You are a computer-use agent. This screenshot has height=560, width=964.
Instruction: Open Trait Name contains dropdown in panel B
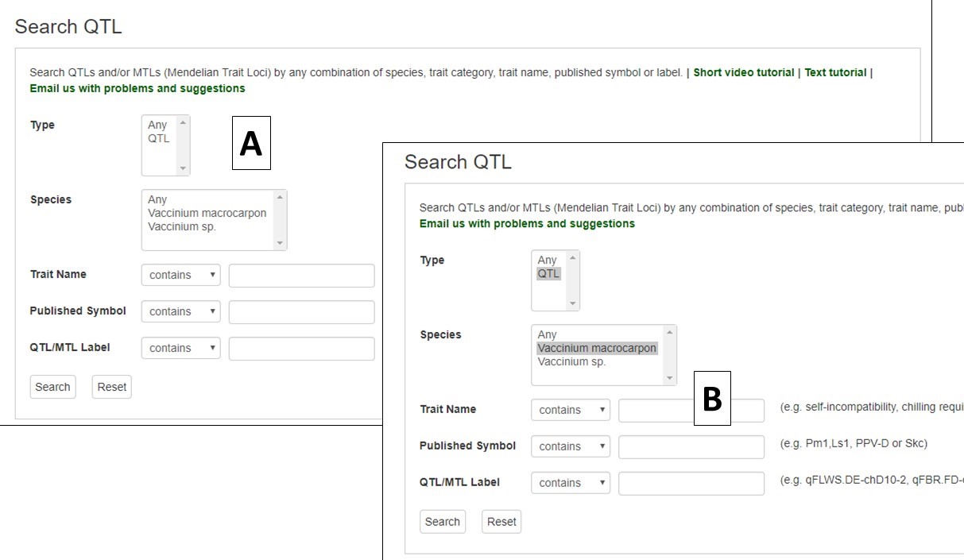pyautogui.click(x=571, y=410)
